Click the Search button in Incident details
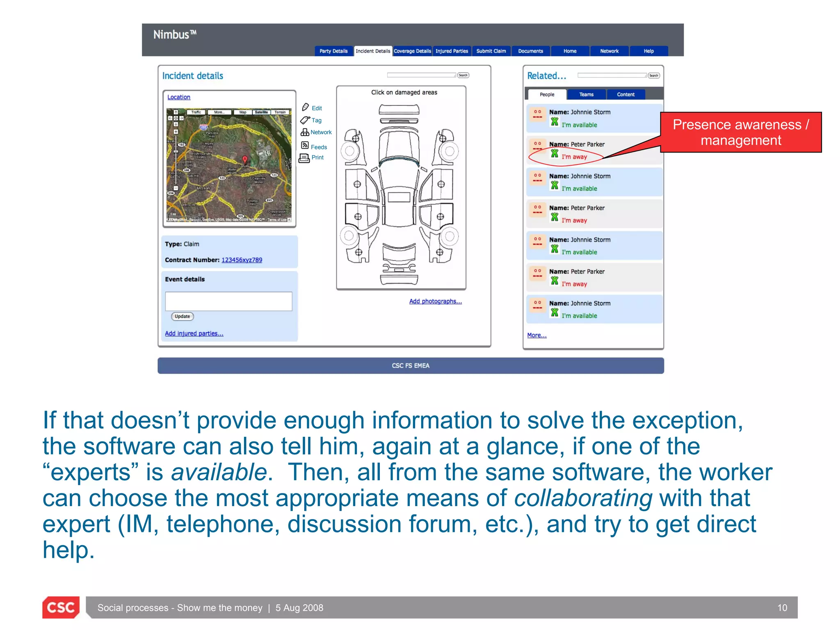 (463, 75)
